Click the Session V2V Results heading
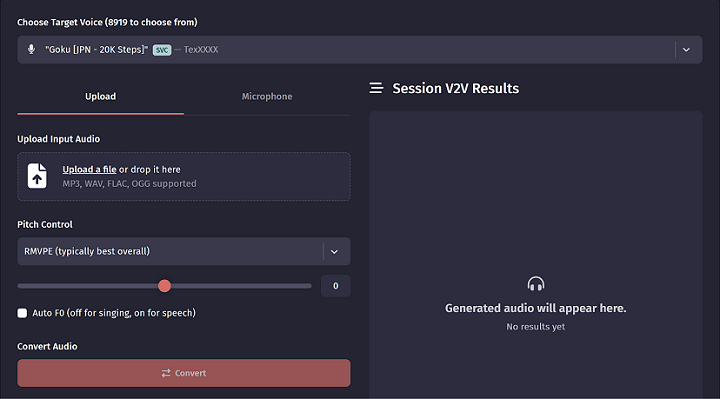The height and width of the screenshot is (399, 720). tap(456, 88)
